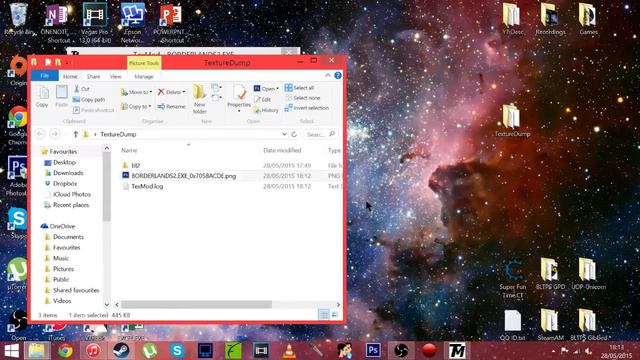Click navigation pane scroll down arrow
This screenshot has height=360, width=640.
(x=107, y=304)
